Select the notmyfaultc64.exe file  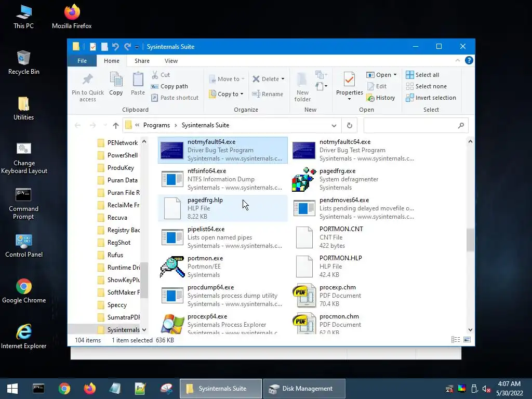coord(354,150)
